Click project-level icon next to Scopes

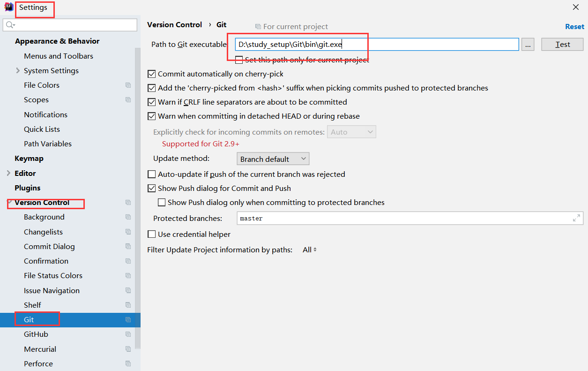[128, 100]
